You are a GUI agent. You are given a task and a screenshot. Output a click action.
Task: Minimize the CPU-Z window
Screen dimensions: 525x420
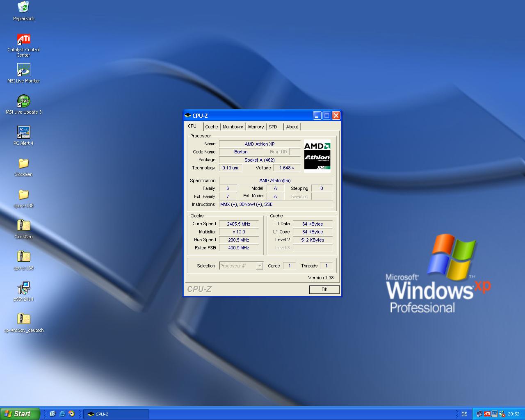[317, 116]
